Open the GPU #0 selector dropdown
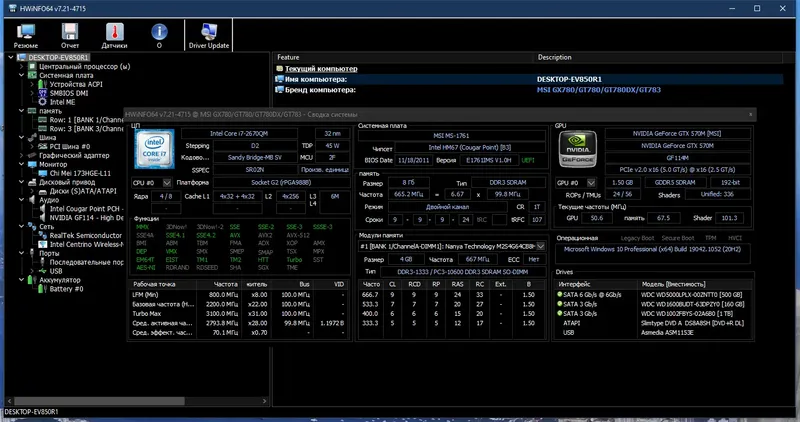Viewport: 800px width, 422px height. 591,183
